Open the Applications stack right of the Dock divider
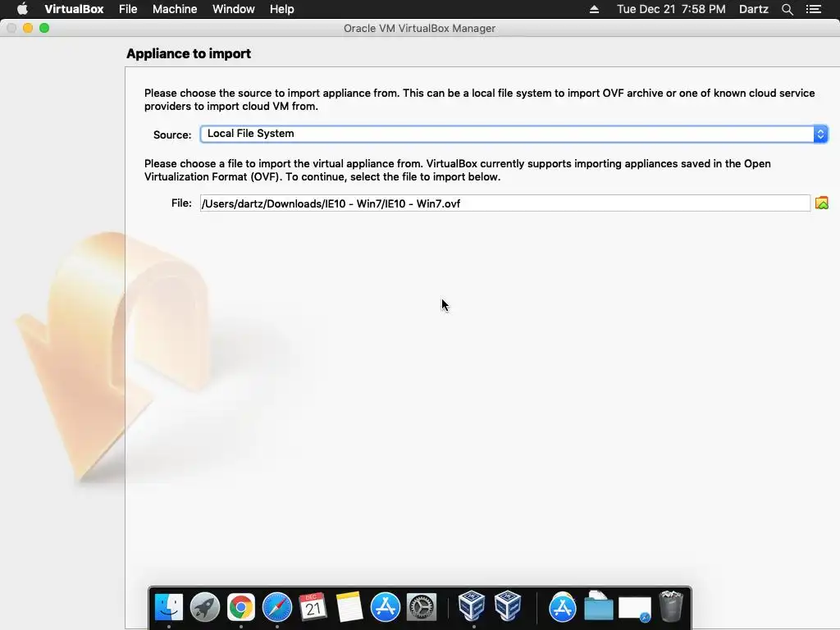This screenshot has width=840, height=630. [562, 607]
